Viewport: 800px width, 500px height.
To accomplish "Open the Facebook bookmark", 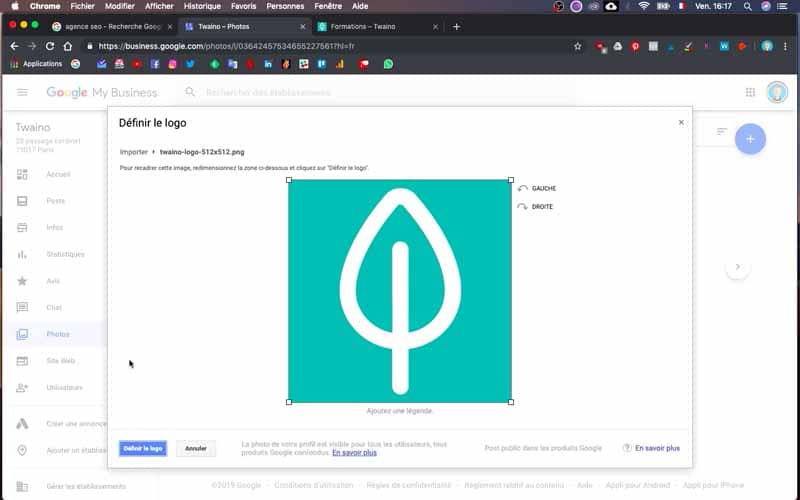I will [x=155, y=64].
